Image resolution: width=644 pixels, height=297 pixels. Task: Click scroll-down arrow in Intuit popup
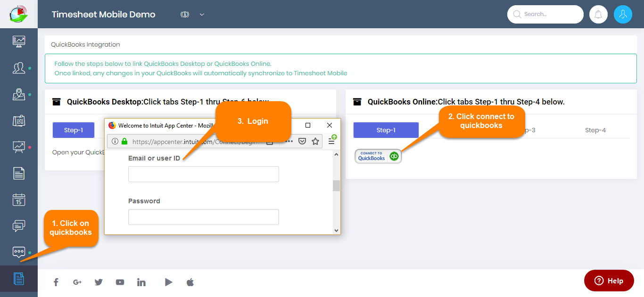pos(336,231)
